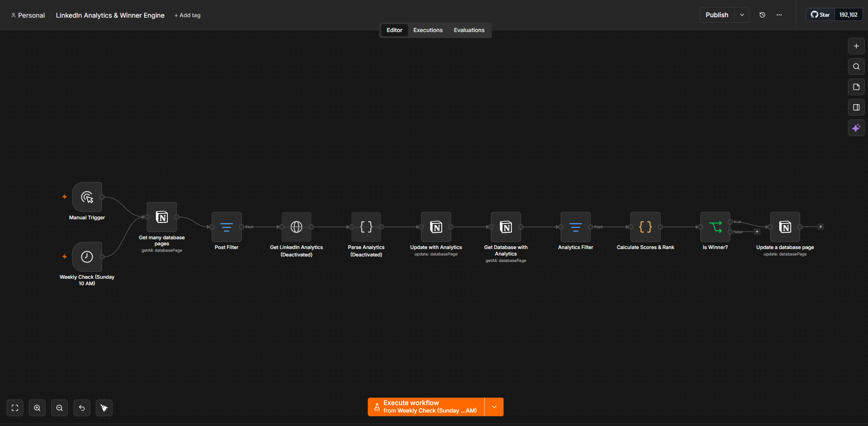The width and height of the screenshot is (868, 426).
Task: Click the Execute workflow button
Action: pyautogui.click(x=426, y=407)
